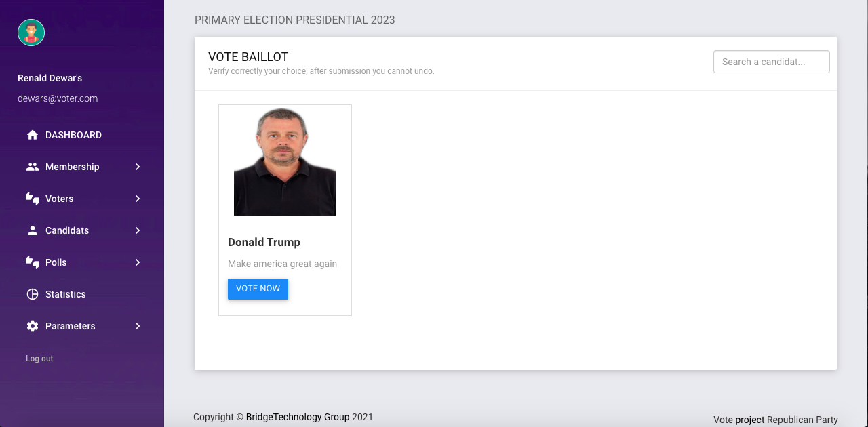Viewport: 868px width, 427px height.
Task: Click the candidate search input field
Action: (x=771, y=62)
